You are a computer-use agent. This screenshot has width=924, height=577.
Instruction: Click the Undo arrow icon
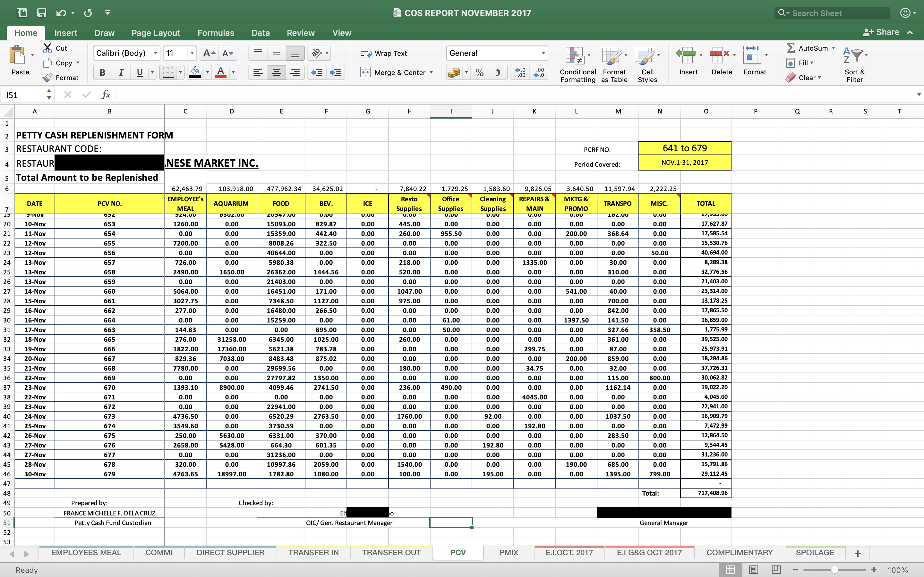point(61,13)
